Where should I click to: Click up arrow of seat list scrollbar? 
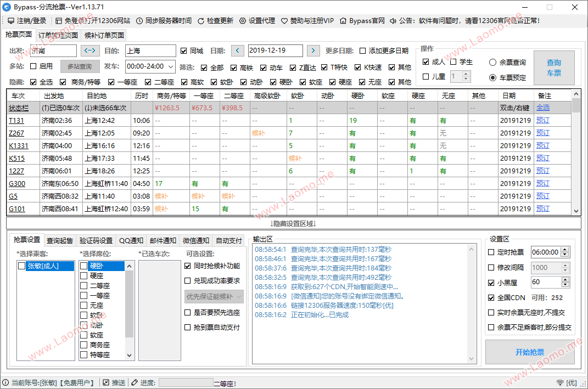[130, 266]
